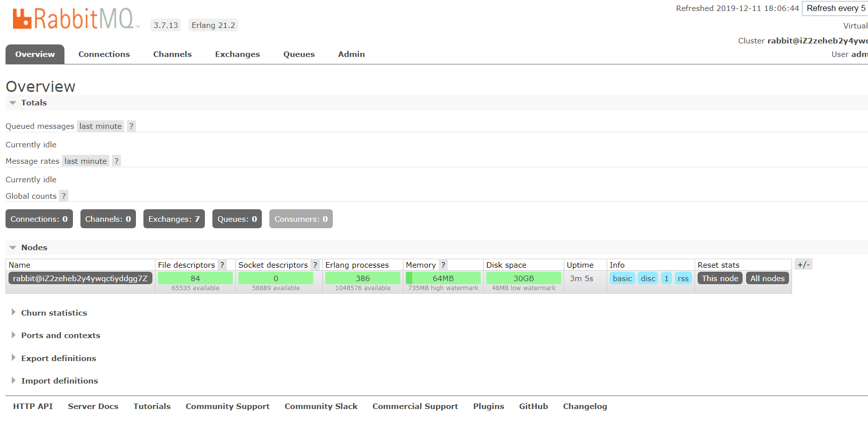This screenshot has width=868, height=422.
Task: Click the basic info tag
Action: (x=622, y=278)
